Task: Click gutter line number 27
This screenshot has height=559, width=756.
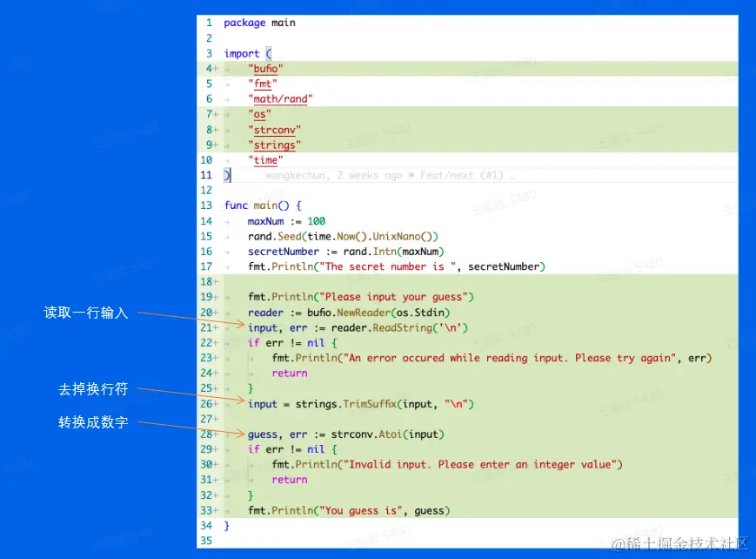Action: (x=206, y=419)
